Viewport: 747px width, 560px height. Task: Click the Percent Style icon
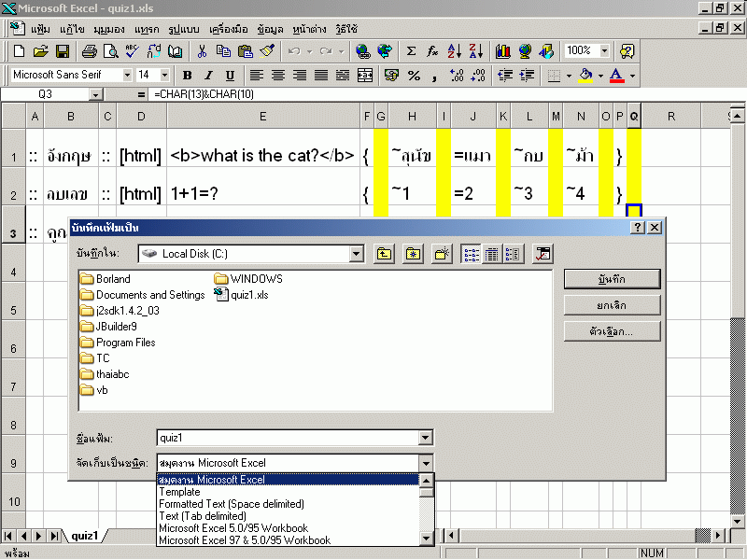(414, 75)
